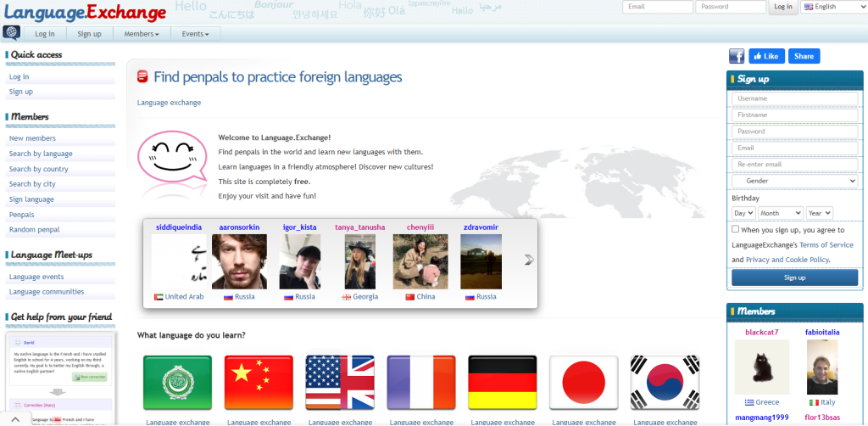The image size is (868, 426).
Task: Click the Chinese flag language icon
Action: point(259,383)
